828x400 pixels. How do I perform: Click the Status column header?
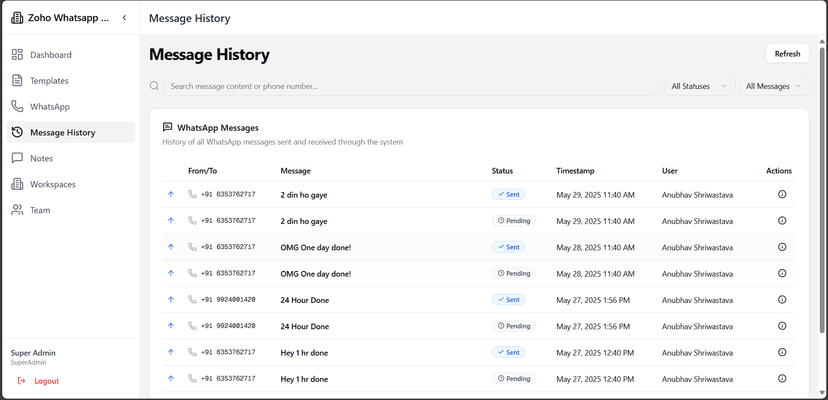point(502,171)
